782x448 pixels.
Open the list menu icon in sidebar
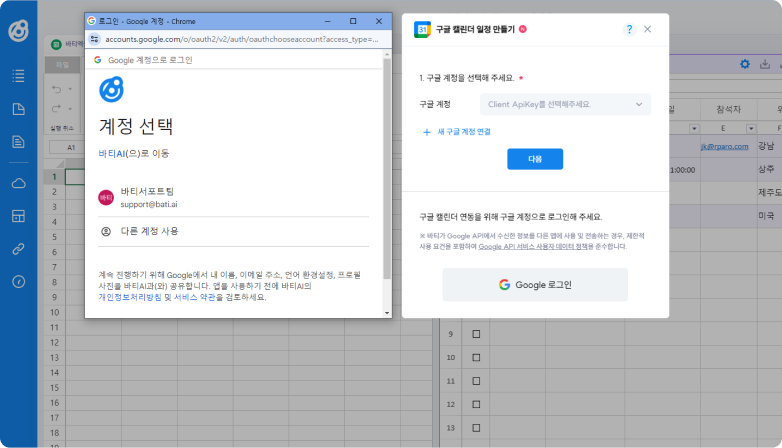click(x=18, y=76)
